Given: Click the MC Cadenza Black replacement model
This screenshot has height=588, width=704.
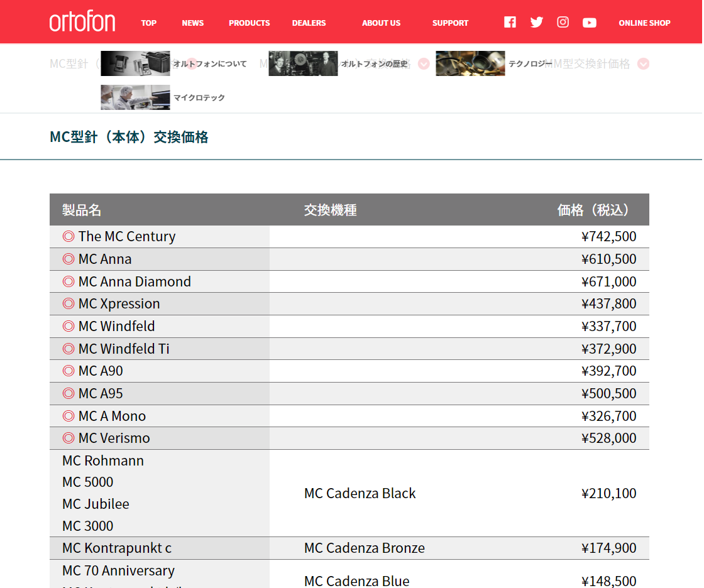Looking at the screenshot, I should click(x=360, y=493).
